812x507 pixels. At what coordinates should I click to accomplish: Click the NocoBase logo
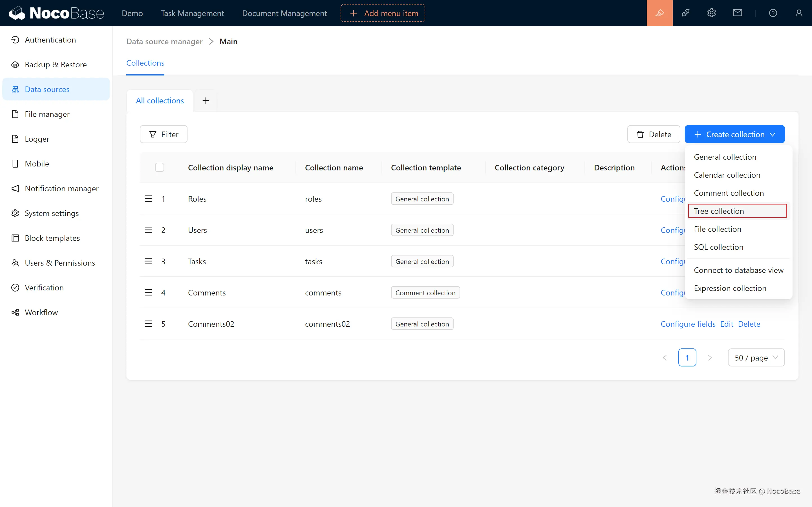[x=56, y=13]
